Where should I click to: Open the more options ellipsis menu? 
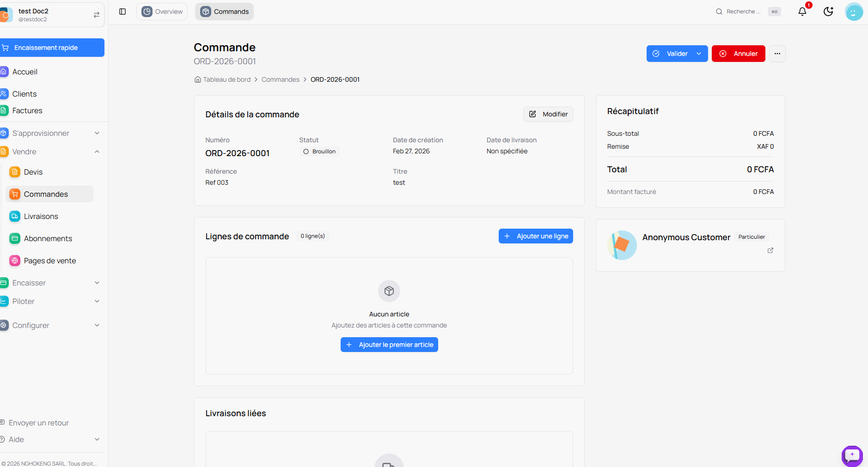[777, 53]
